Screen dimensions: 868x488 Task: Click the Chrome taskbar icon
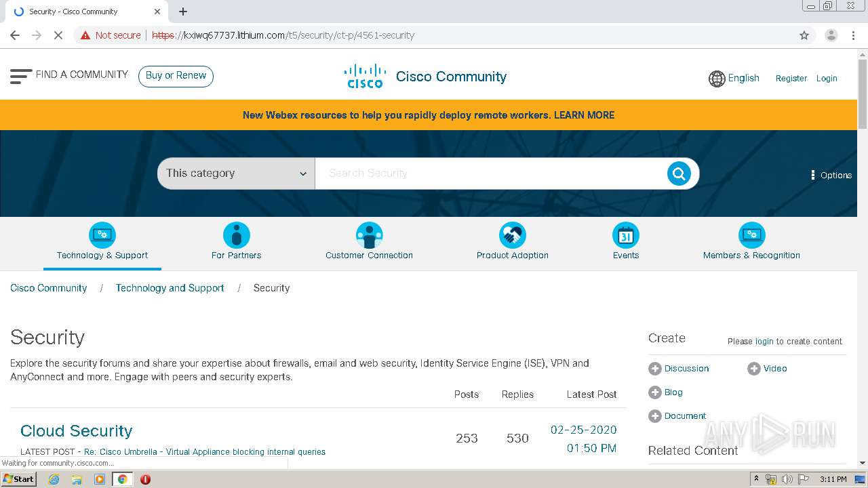point(122,479)
